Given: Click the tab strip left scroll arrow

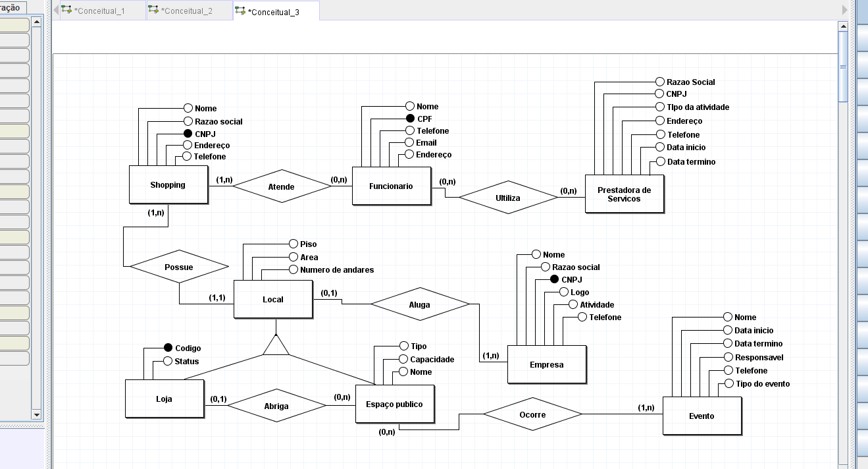Looking at the screenshot, I should (x=56, y=10).
